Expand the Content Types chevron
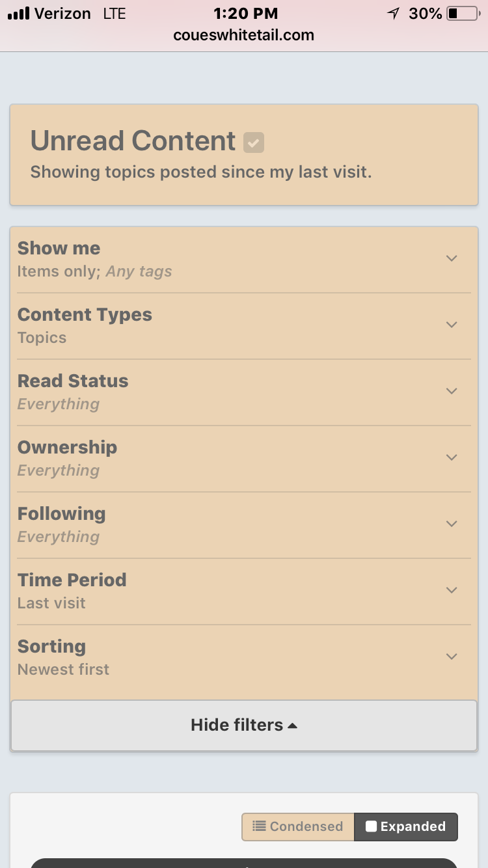Viewport: 488px width, 868px height. [452, 325]
